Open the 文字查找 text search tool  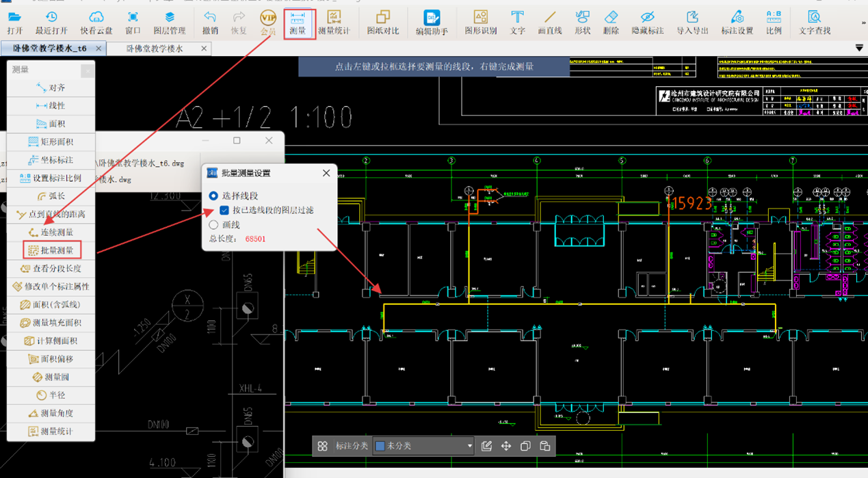click(x=814, y=22)
